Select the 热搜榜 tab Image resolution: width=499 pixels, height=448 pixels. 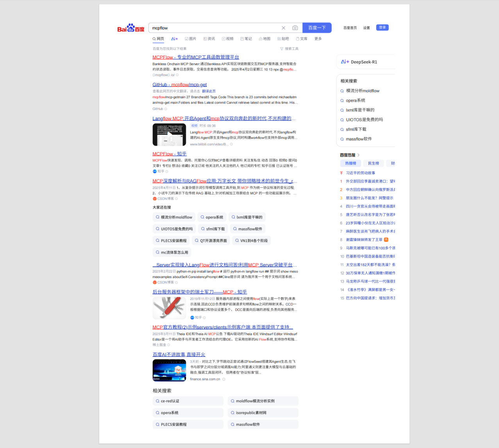pyautogui.click(x=351, y=163)
